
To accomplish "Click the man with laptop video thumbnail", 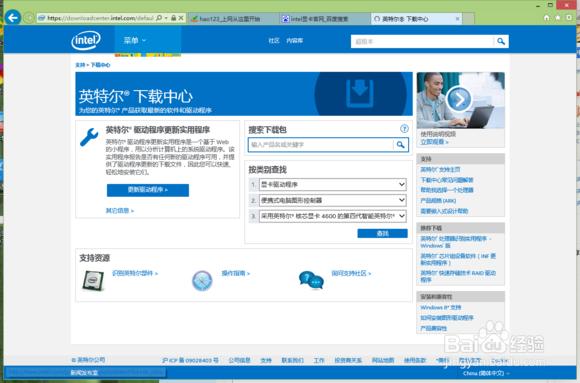I will [461, 100].
